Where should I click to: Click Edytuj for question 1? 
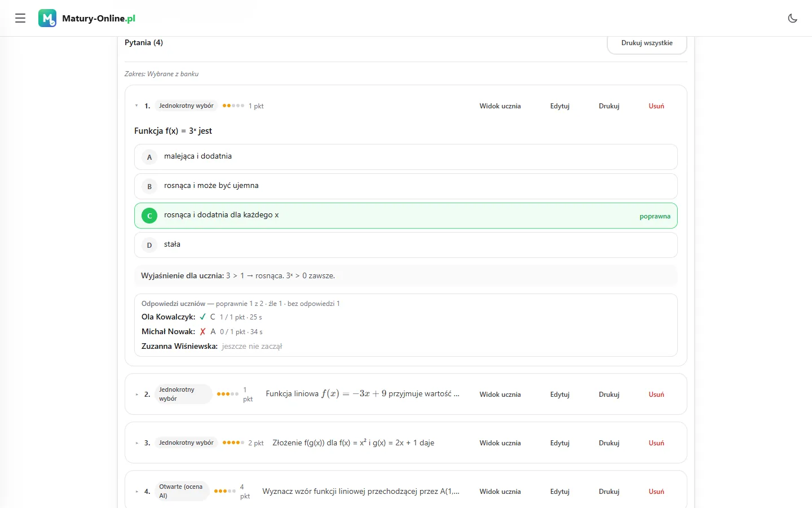[x=560, y=106]
